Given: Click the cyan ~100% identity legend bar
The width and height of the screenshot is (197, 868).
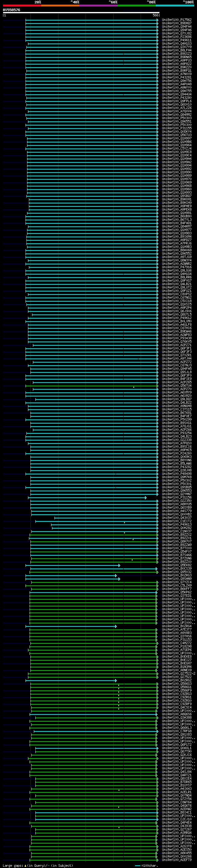Looking at the screenshot, I should [175, 6].
